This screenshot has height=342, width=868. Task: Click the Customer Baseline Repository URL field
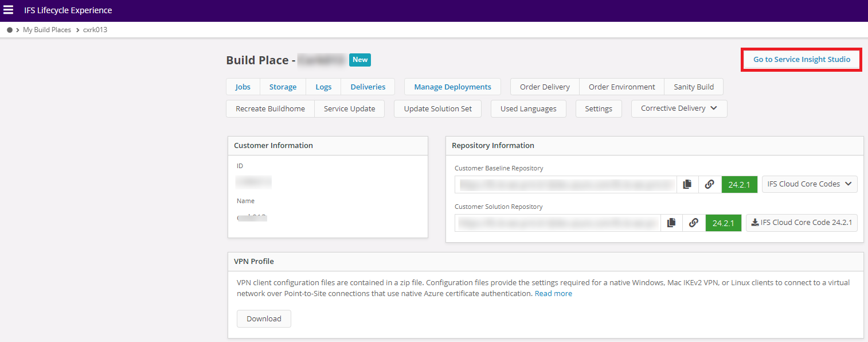pyautogui.click(x=566, y=184)
